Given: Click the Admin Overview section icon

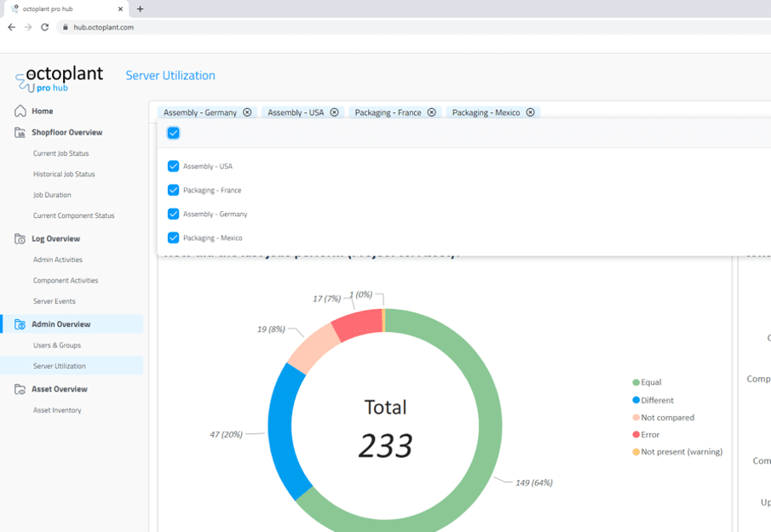Looking at the screenshot, I should (x=20, y=324).
